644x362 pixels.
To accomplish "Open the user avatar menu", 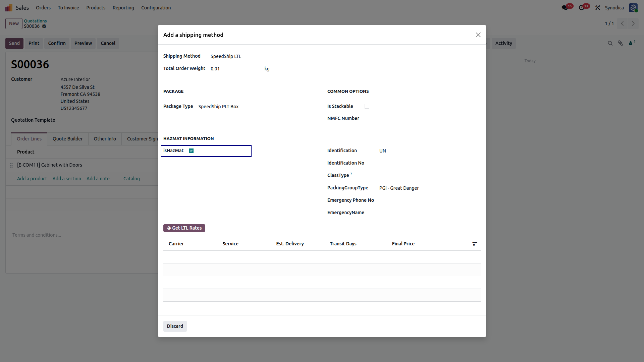I will click(633, 8).
